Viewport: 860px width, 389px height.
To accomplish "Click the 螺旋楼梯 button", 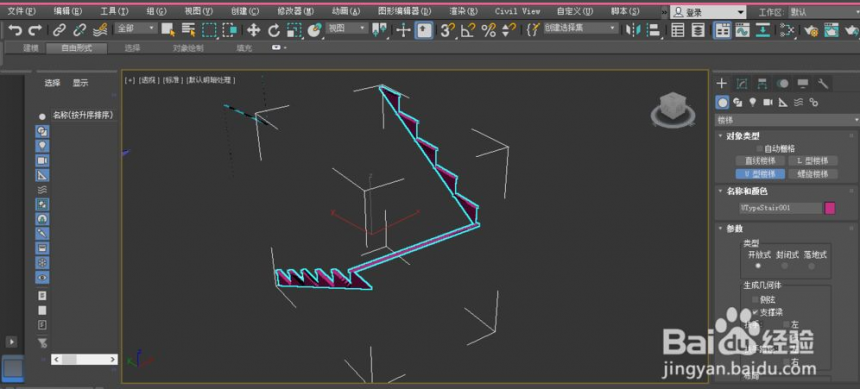I will click(813, 174).
